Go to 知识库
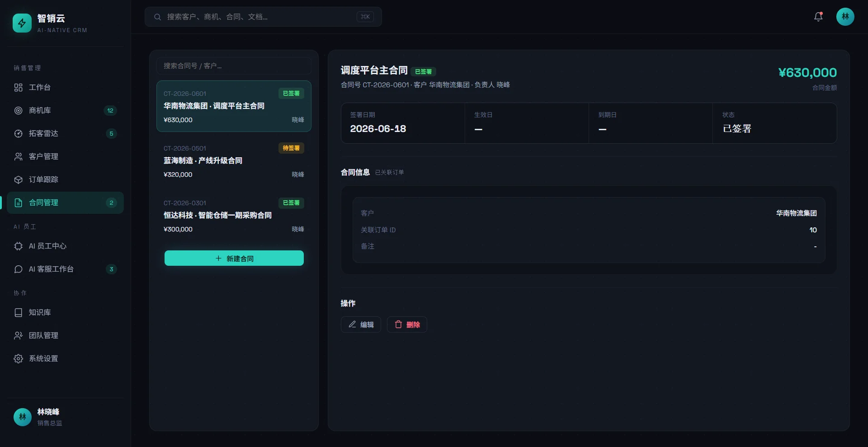The height and width of the screenshot is (447, 868). tap(65, 312)
